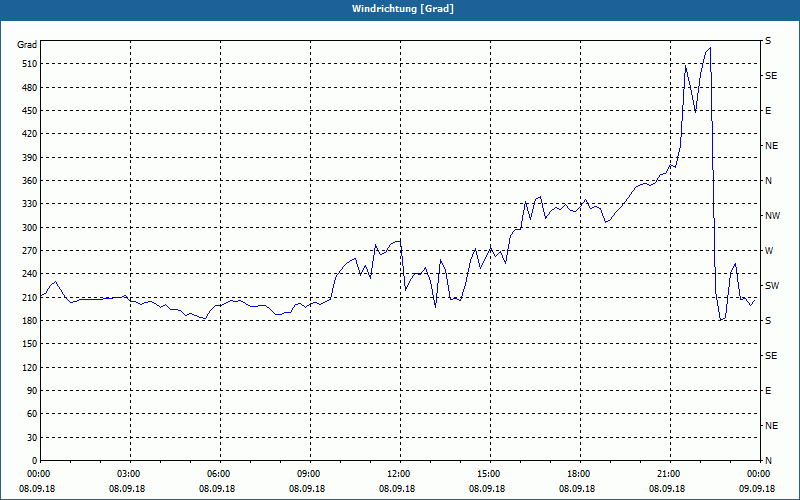Click the 08.09.18 date under 12:00

point(397,488)
